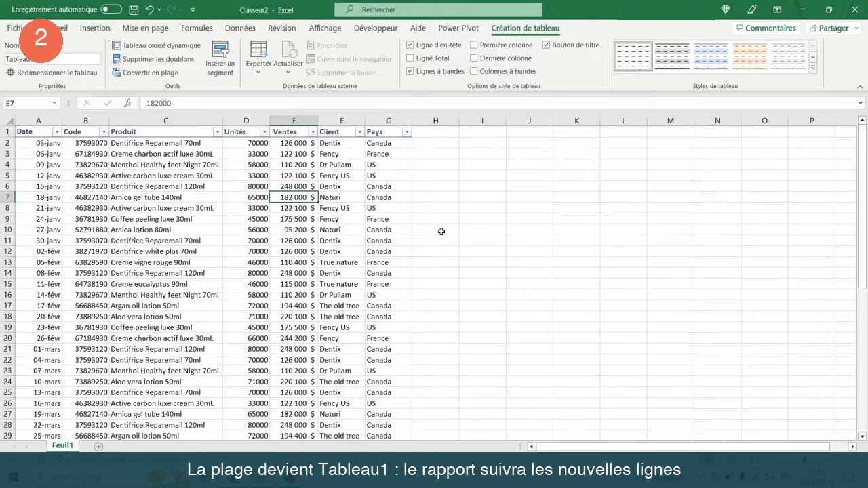The image size is (868, 488).
Task: Collapse the ribbon with the chevron
Action: click(x=861, y=86)
